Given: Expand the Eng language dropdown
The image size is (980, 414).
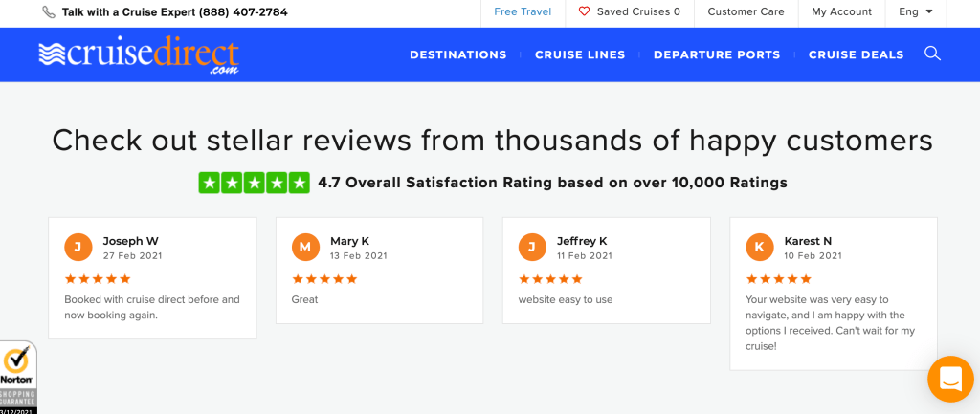Looking at the screenshot, I should (916, 11).
